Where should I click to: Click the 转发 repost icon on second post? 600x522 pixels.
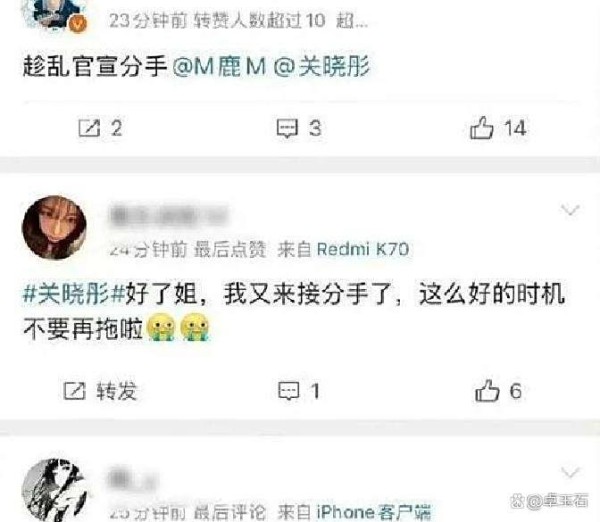74,391
